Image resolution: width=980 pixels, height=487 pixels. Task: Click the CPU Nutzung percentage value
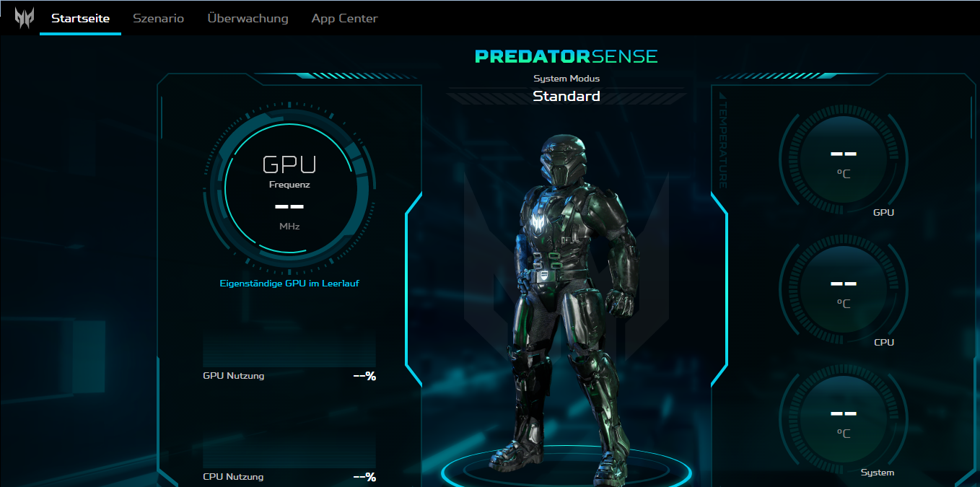[x=364, y=477]
